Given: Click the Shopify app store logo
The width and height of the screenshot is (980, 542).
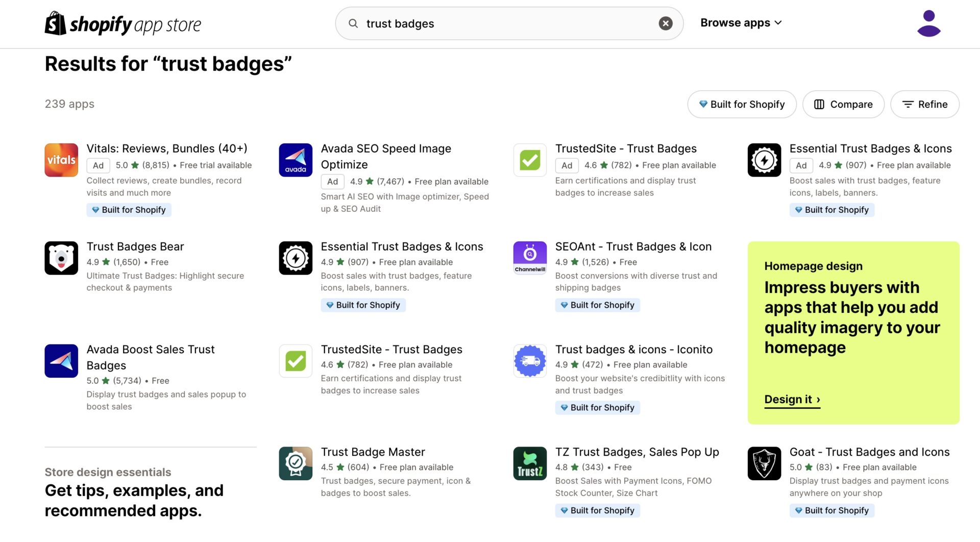Looking at the screenshot, I should pos(123,23).
